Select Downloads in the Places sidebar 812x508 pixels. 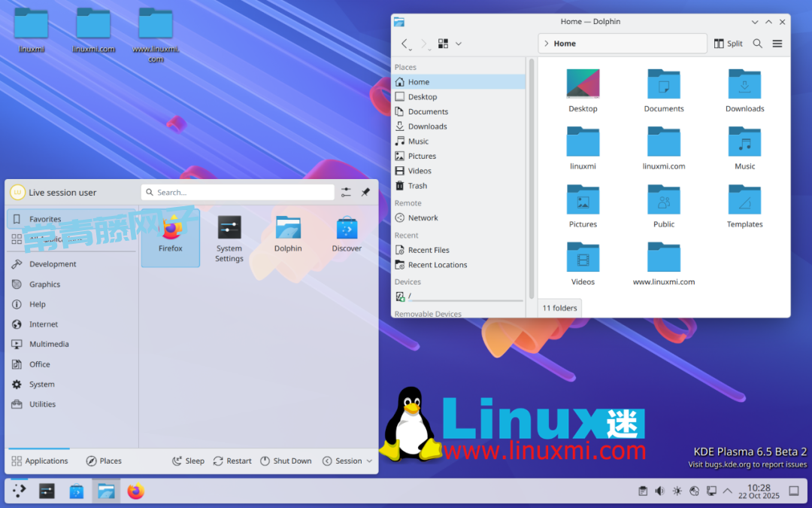(x=427, y=126)
